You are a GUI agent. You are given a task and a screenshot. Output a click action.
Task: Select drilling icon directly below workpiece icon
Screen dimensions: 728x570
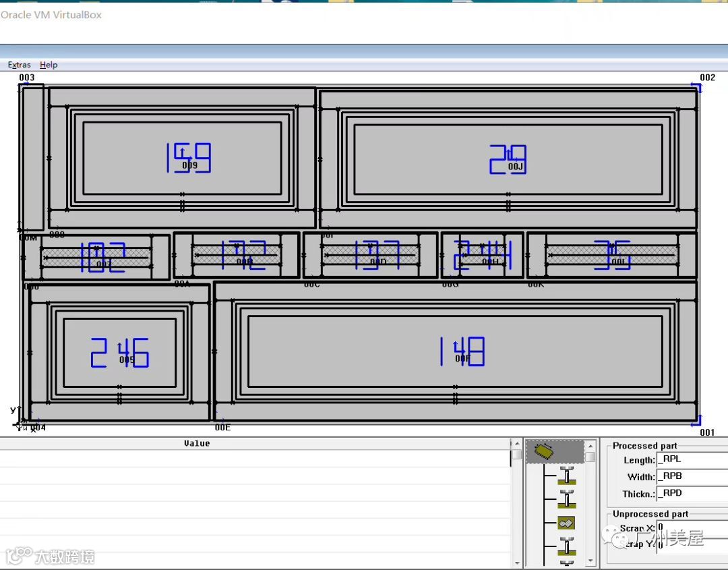pyautogui.click(x=566, y=476)
